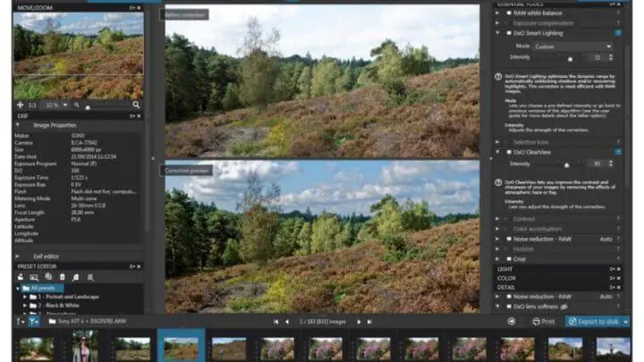Click the Before correction label
This screenshot has height=362, width=644.
184,15
